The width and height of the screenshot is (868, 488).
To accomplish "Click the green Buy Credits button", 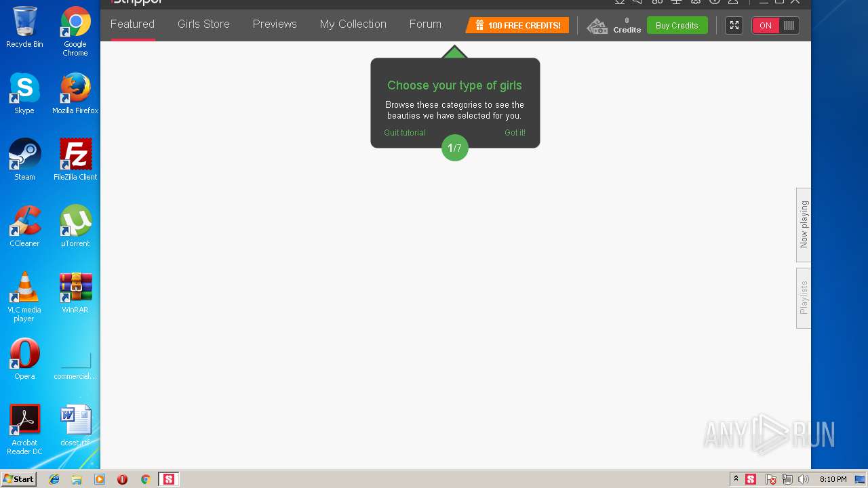I will click(677, 25).
